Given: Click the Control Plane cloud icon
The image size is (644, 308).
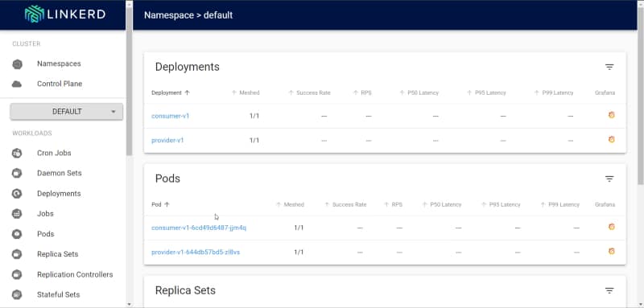Looking at the screenshot, I should click(x=17, y=84).
